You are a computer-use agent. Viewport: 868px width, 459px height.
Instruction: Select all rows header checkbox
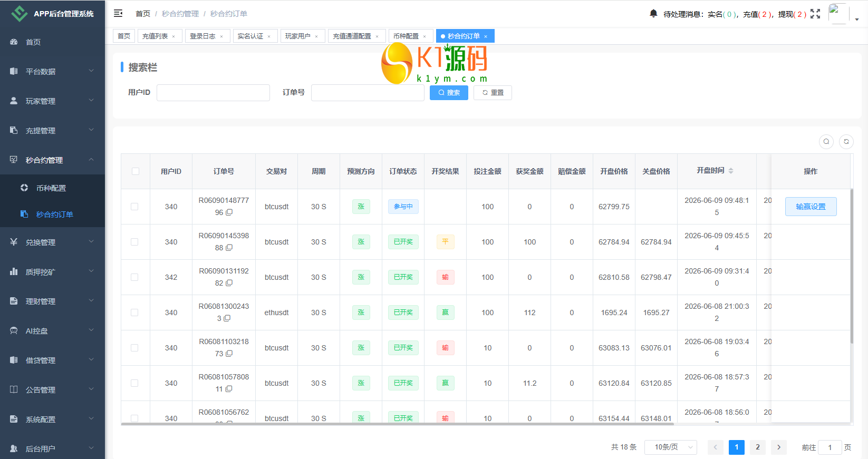(x=136, y=171)
